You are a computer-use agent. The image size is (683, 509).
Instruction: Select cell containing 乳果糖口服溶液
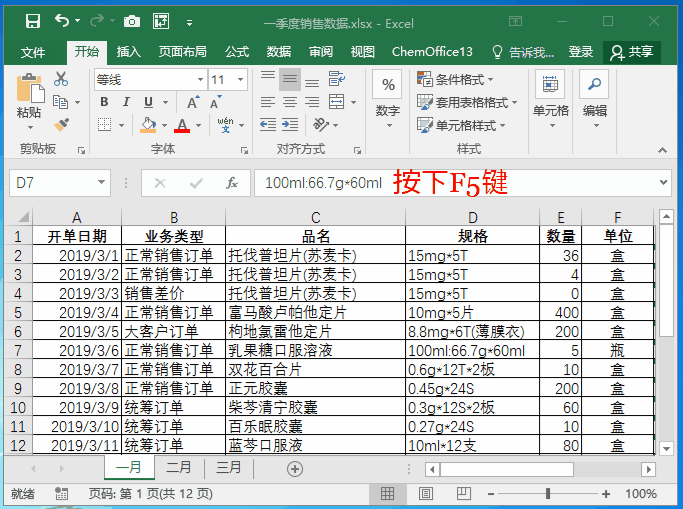(315, 351)
